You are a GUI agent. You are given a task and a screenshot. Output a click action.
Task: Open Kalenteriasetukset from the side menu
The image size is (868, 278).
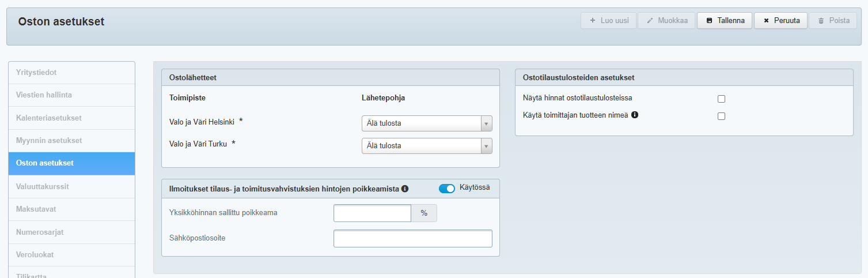[x=71, y=118]
